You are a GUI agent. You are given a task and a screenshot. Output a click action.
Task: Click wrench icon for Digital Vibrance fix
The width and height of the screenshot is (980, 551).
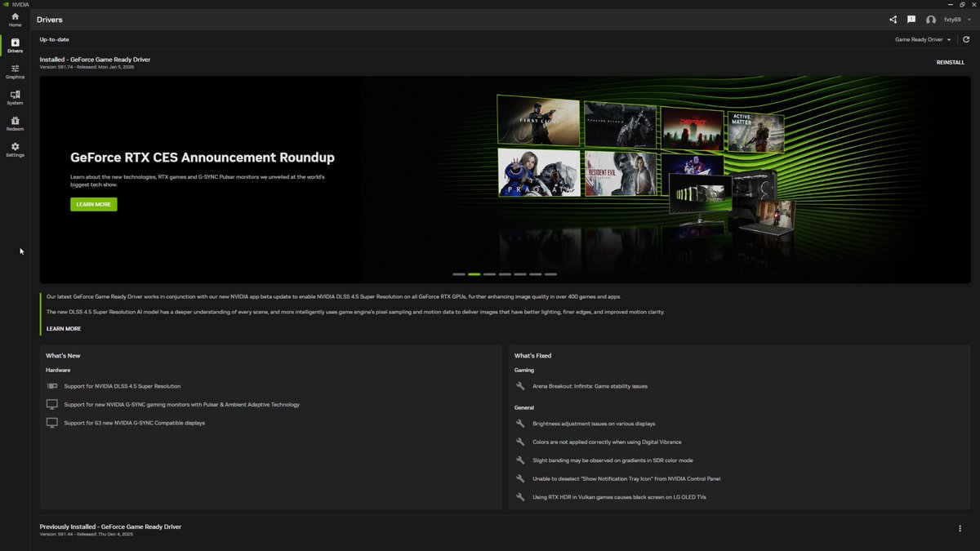pos(521,442)
